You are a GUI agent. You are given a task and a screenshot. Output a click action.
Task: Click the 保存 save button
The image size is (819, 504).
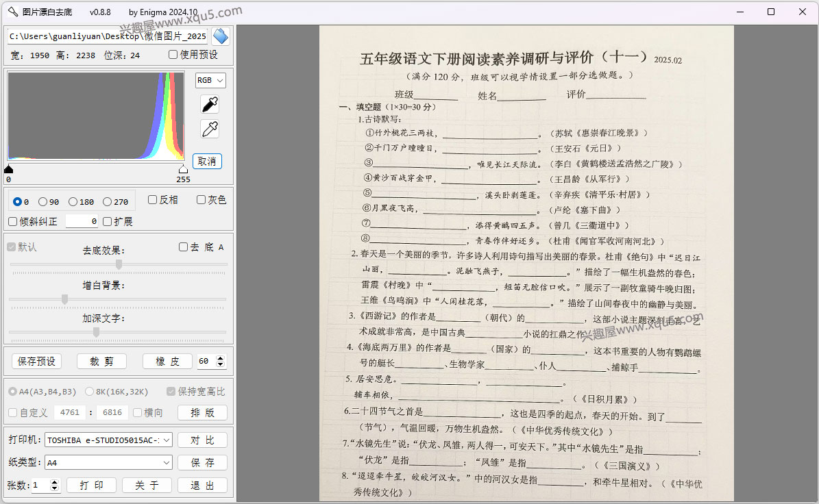(x=203, y=463)
